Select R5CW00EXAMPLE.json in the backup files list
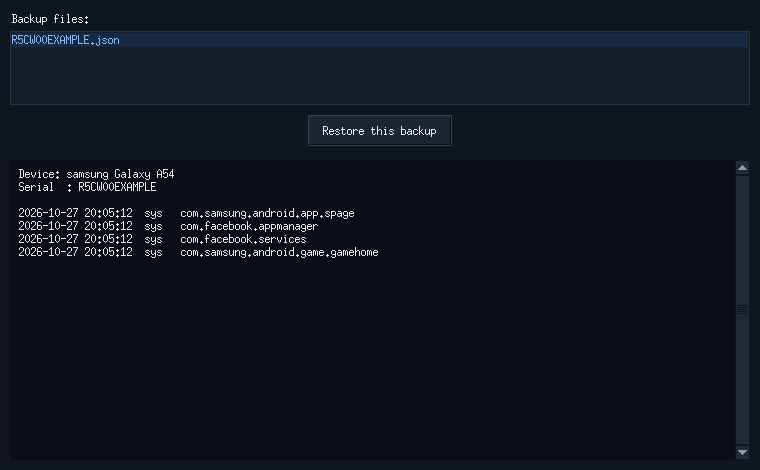Viewport: 760px width, 470px height. coord(379,40)
